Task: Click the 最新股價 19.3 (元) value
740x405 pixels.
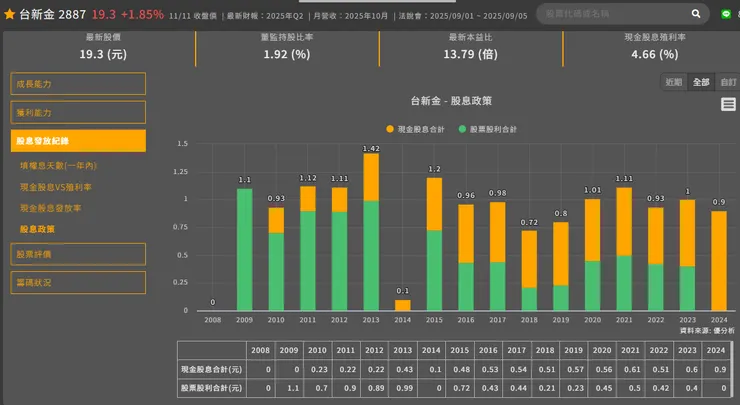Action: [x=103, y=54]
